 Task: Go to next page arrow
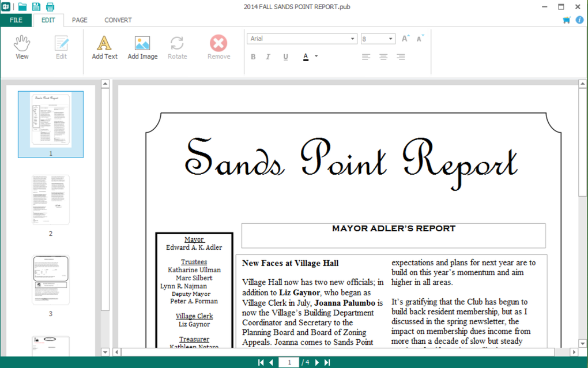[317, 362]
